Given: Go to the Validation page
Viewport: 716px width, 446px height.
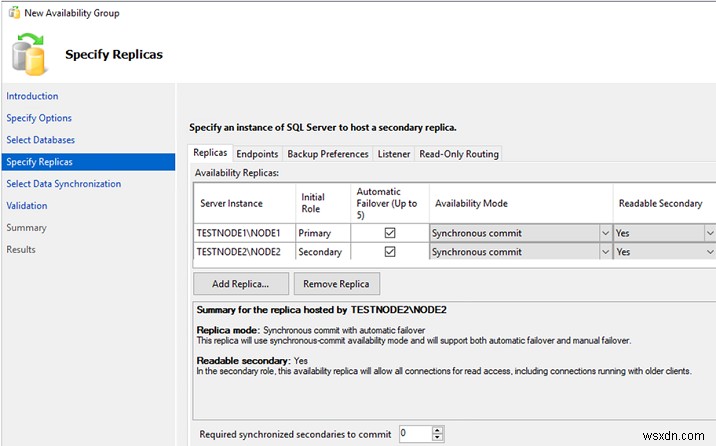Looking at the screenshot, I should pos(26,206).
